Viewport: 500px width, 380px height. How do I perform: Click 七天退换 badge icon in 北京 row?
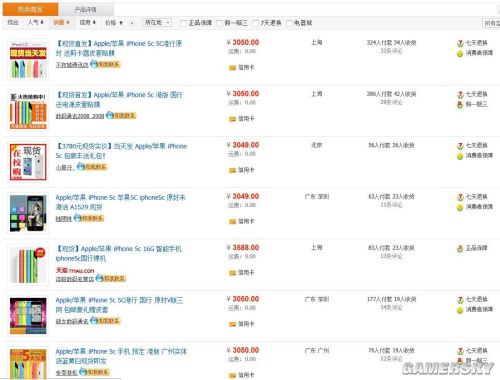(x=460, y=146)
